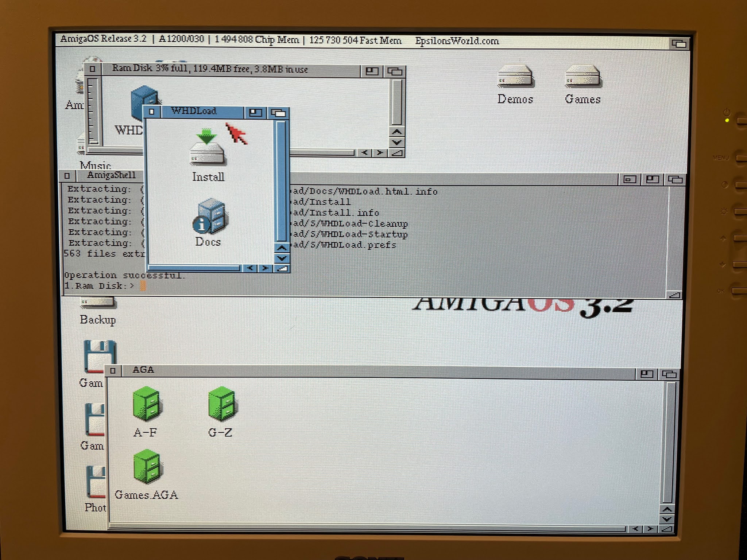Click the AmigaShell prompt '1.Ram Disk:>' line
This screenshot has height=560, width=747.
point(99,286)
